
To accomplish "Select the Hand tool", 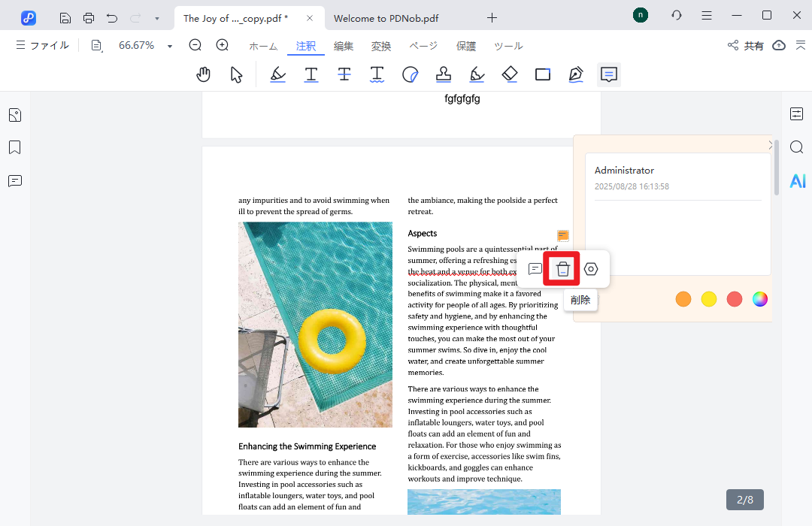I will point(204,74).
